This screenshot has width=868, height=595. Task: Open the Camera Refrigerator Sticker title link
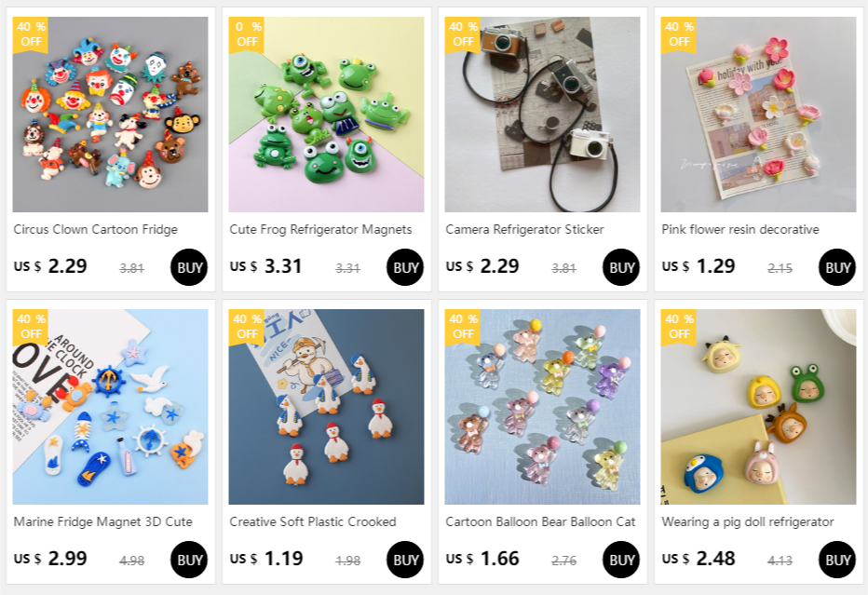click(524, 229)
